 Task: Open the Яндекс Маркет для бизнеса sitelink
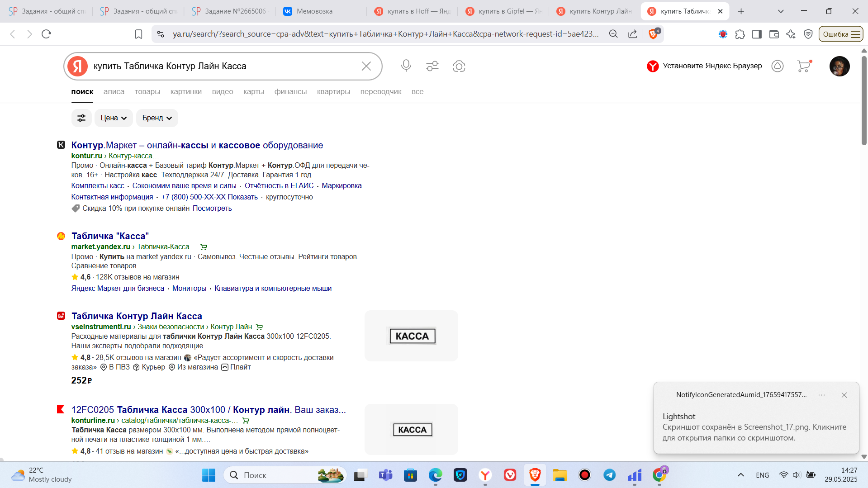click(118, 289)
